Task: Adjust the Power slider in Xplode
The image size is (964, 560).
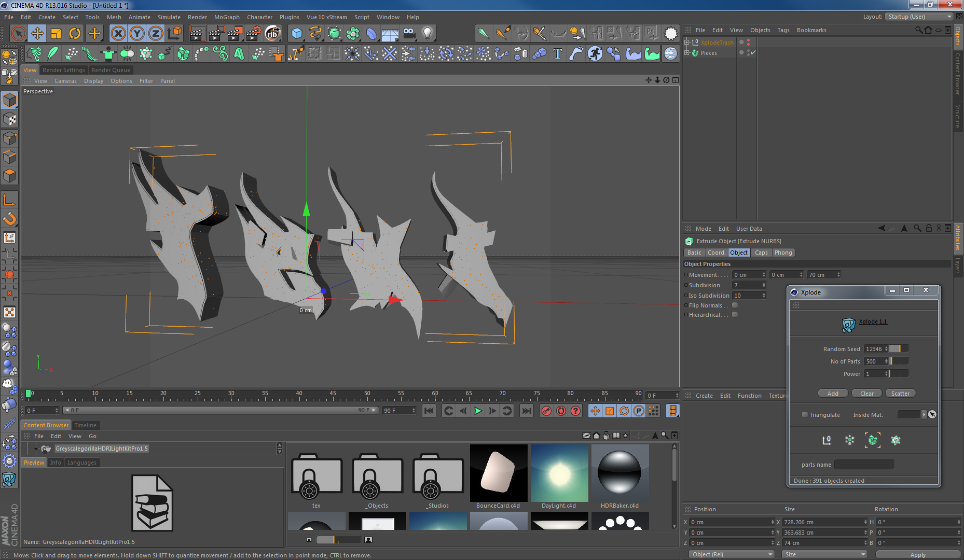Action: pos(899,374)
